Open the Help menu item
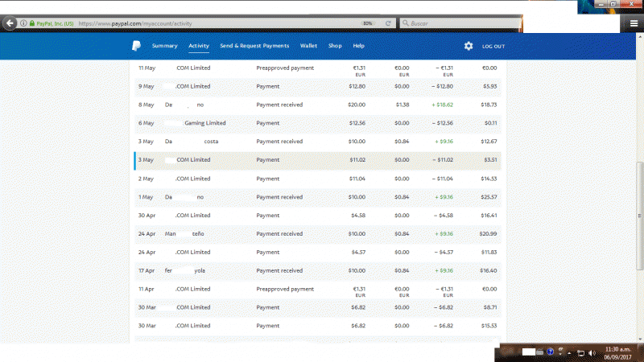 pyautogui.click(x=358, y=46)
